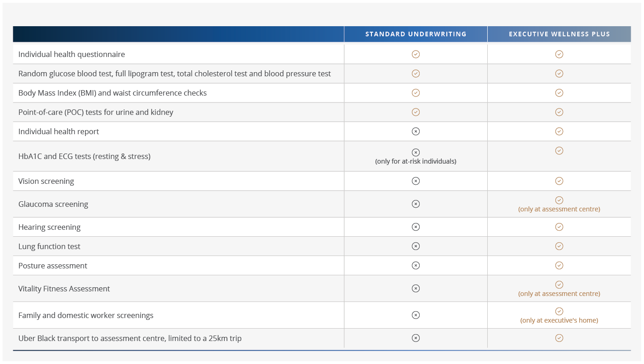The width and height of the screenshot is (644, 364).
Task: Click cross icon in Uber Black transport row
Action: pyautogui.click(x=416, y=338)
